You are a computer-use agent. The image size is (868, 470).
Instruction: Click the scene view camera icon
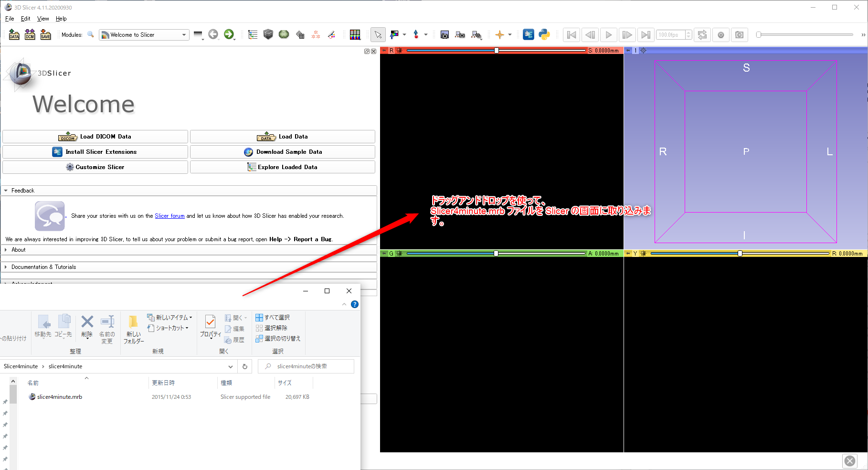pos(460,34)
